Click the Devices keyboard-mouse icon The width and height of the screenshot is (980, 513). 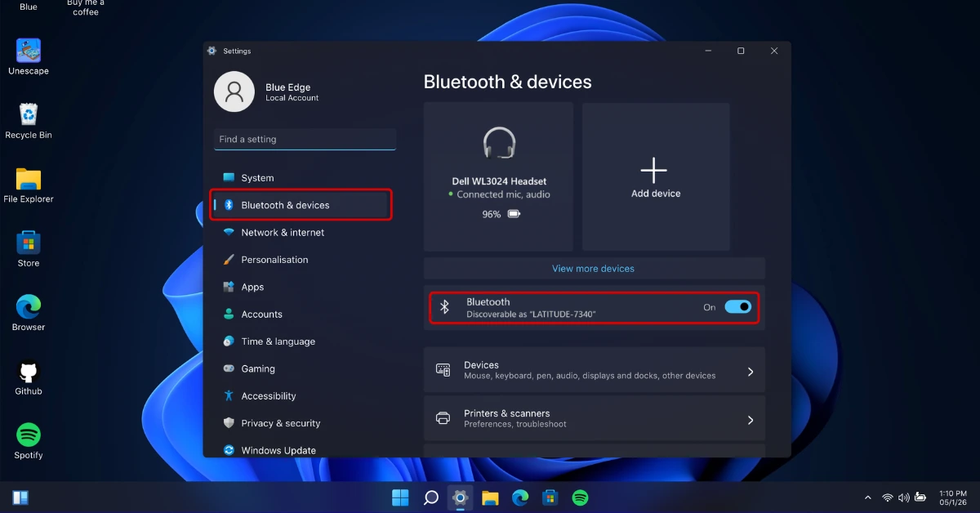coord(443,370)
